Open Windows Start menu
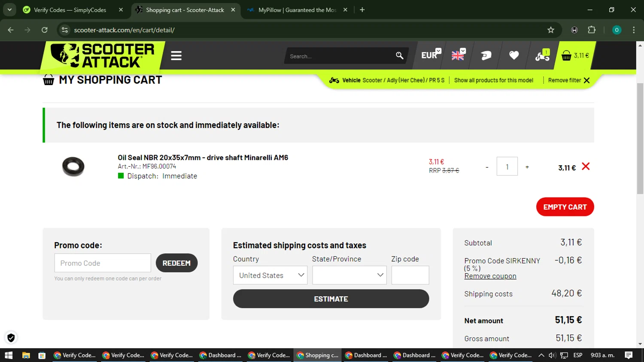 (x=9, y=355)
